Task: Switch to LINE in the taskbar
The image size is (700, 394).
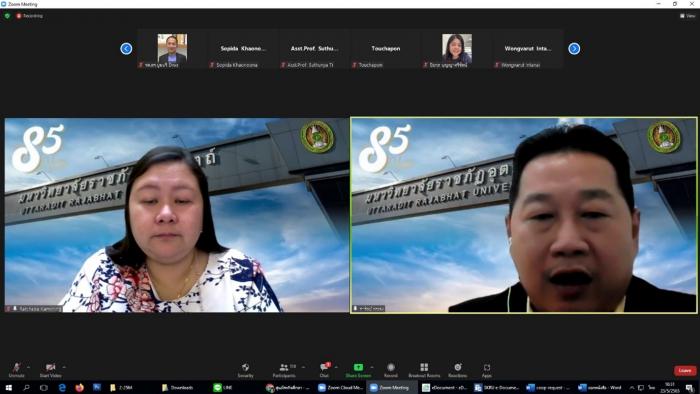Action: (223, 388)
